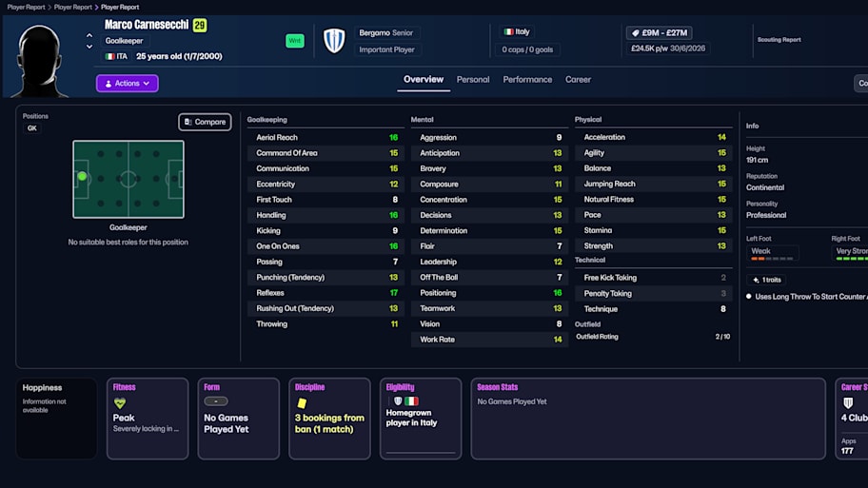Switch to the Personal tab
The width and height of the screenshot is (868, 488).
[x=473, y=80]
